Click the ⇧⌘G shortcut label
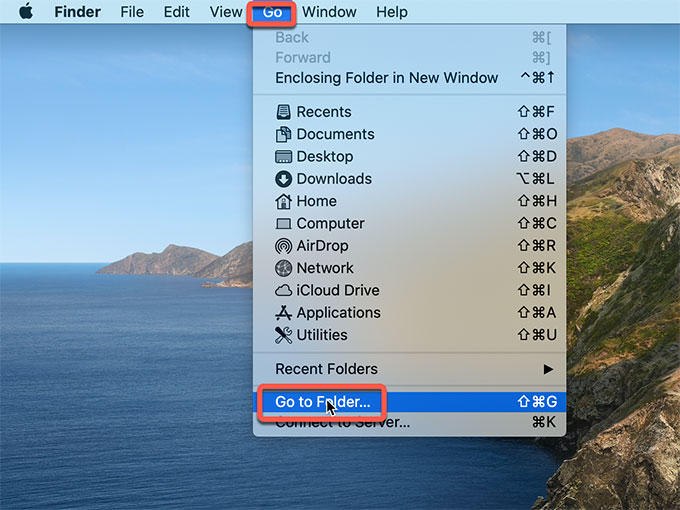The width and height of the screenshot is (680, 510). (537, 402)
